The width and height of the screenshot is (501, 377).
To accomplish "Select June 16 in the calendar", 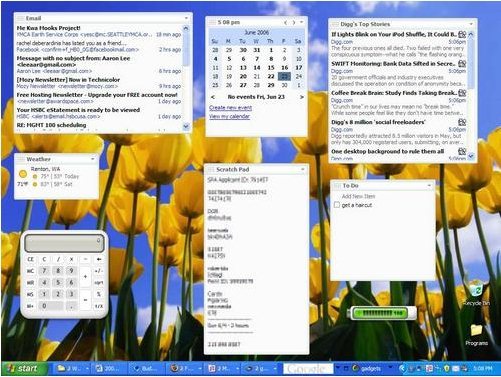I will coord(284,68).
